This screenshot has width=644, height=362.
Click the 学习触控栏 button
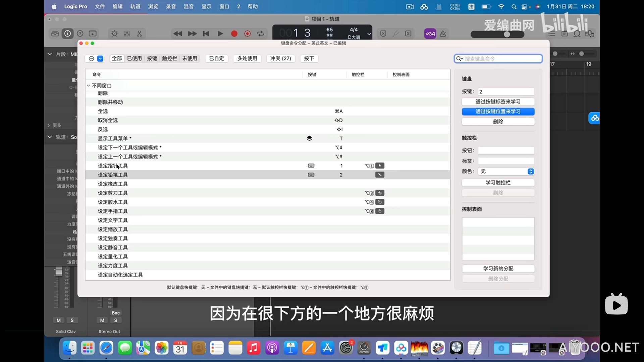(x=498, y=183)
